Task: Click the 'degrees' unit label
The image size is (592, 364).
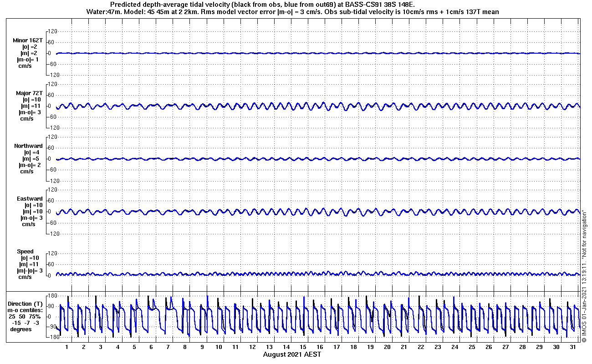Action: tap(21, 329)
